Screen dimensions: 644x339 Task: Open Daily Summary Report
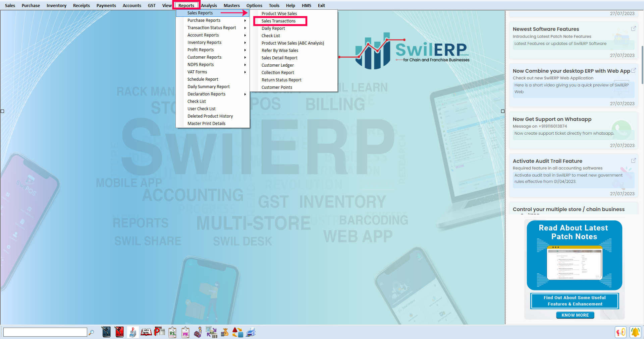[x=213, y=87]
